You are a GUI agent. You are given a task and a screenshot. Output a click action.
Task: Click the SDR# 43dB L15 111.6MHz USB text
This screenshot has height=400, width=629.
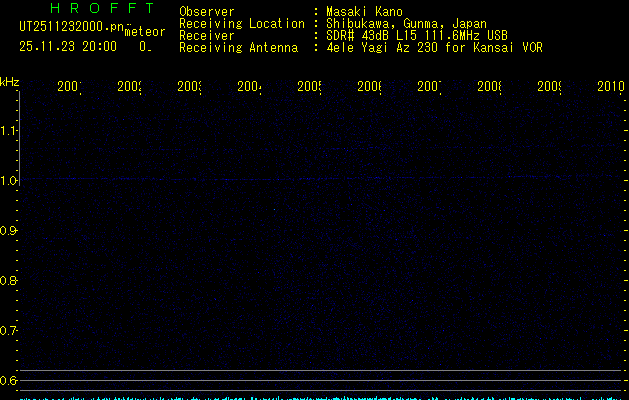(417, 36)
